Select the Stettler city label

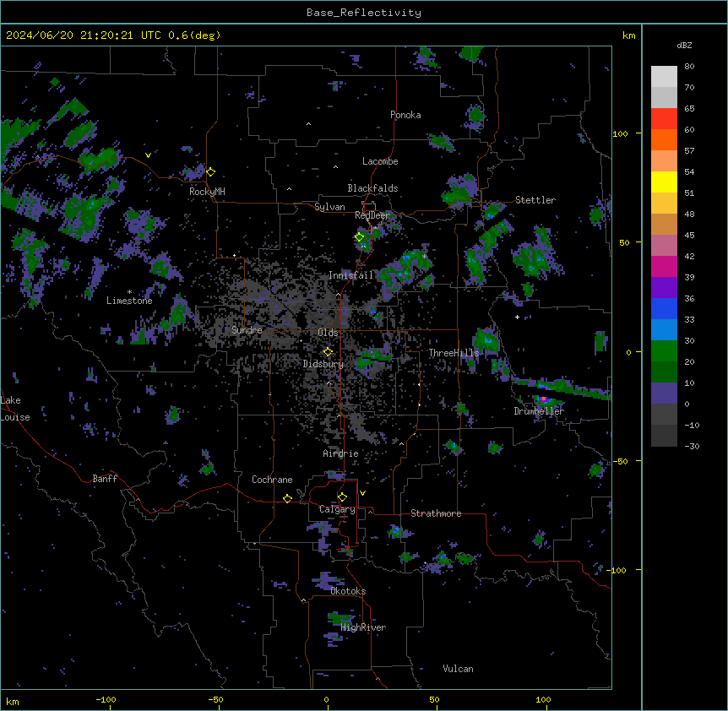coord(535,200)
